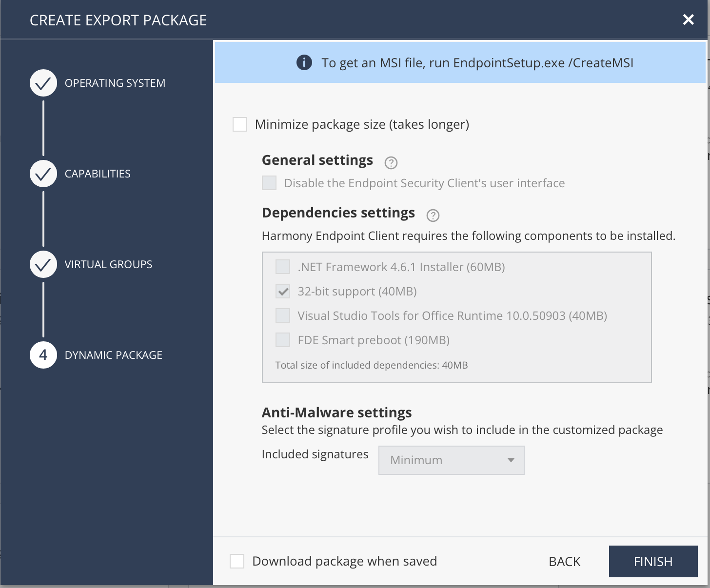Click the Dependencies settings help icon
Screen dimensions: 710x588
pyautogui.click(x=433, y=216)
